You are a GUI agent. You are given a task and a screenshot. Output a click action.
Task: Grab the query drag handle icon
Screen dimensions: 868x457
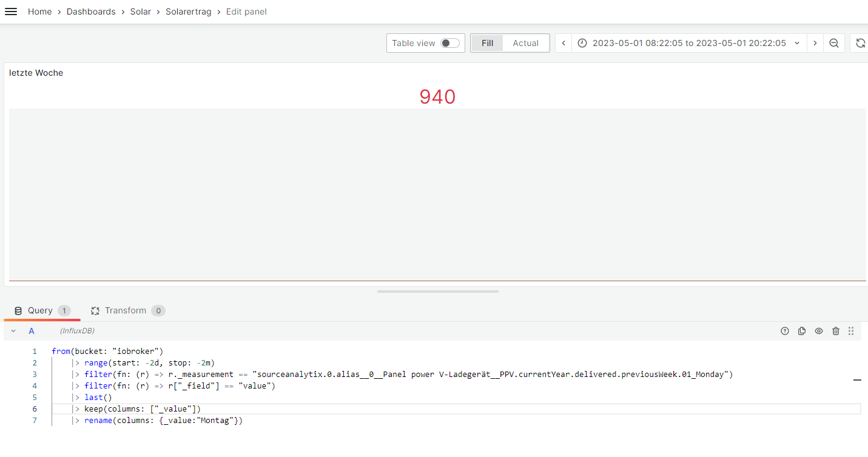point(851,331)
